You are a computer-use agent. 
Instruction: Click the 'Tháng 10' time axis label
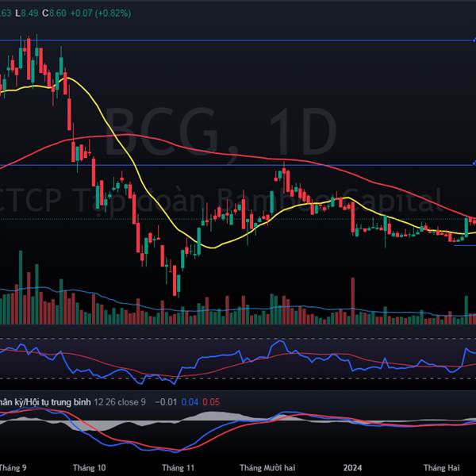tap(89, 467)
